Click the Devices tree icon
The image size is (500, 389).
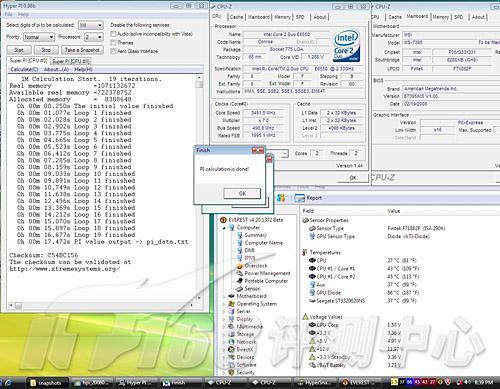pyautogui.click(x=231, y=357)
